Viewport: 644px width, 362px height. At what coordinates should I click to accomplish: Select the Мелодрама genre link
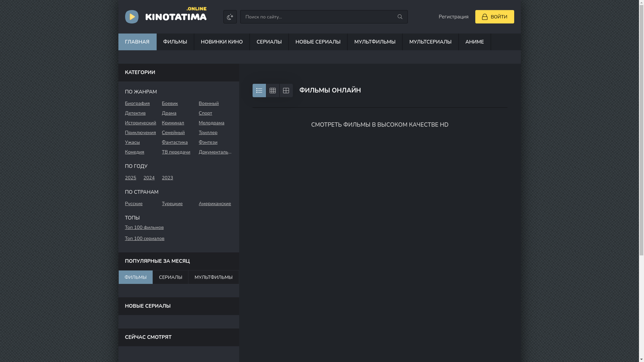pyautogui.click(x=211, y=123)
